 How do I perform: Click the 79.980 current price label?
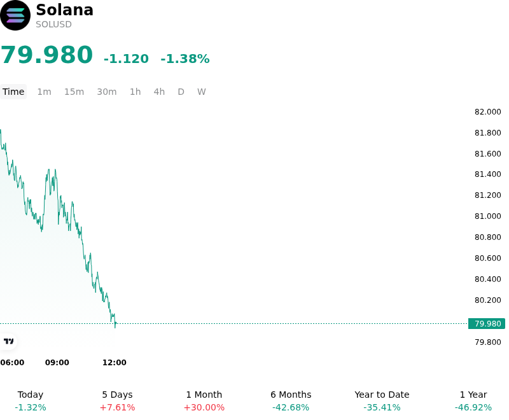pos(487,324)
